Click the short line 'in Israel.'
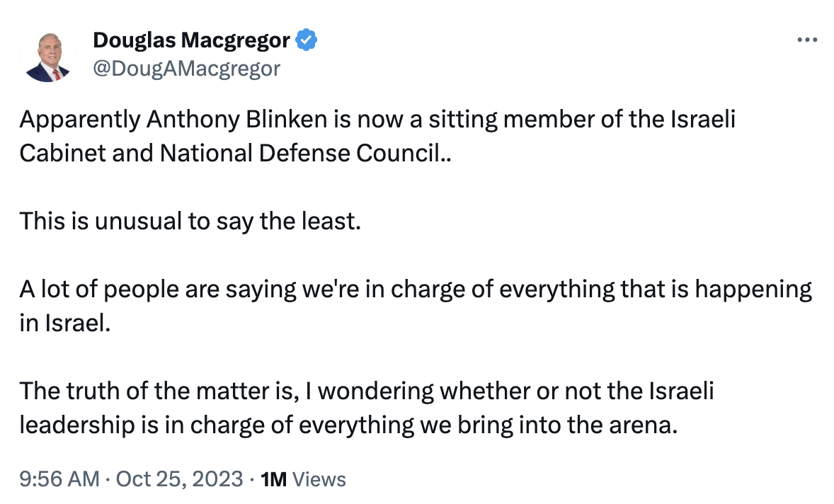 [65, 323]
